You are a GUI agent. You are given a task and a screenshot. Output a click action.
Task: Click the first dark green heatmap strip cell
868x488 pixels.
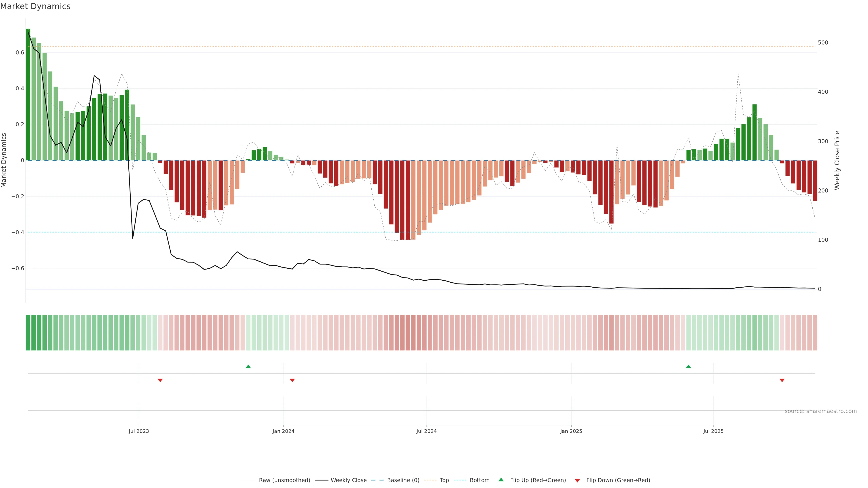(28, 333)
